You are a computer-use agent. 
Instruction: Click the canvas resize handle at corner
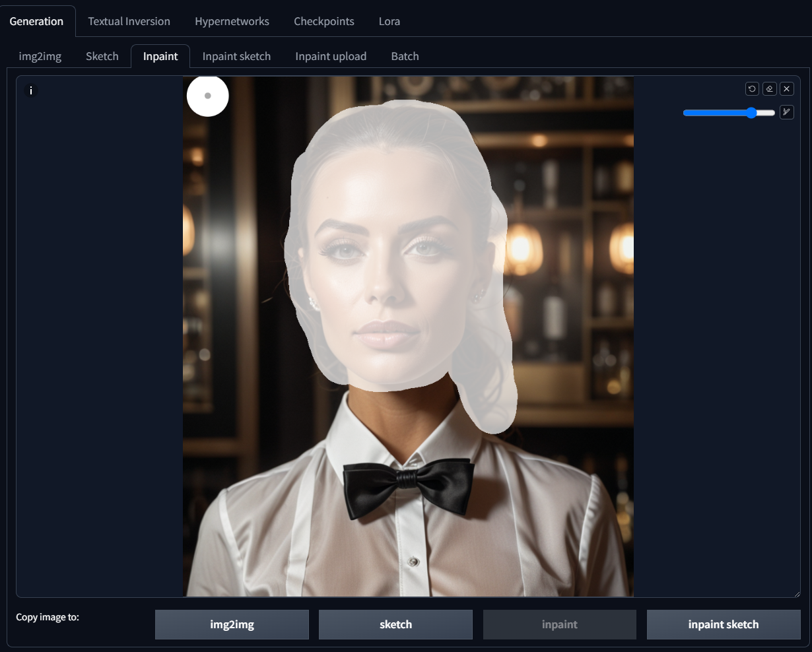(x=797, y=593)
